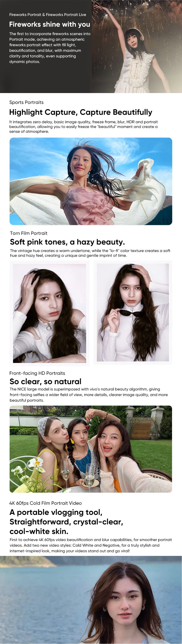The height and width of the screenshot is (644, 182).
Task: Open the fireworks portrait photo of dancing girl
Action: (137, 46)
